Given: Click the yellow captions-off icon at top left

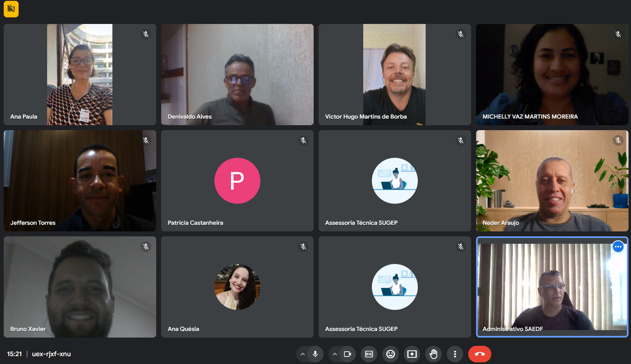Looking at the screenshot, I should 11,9.
